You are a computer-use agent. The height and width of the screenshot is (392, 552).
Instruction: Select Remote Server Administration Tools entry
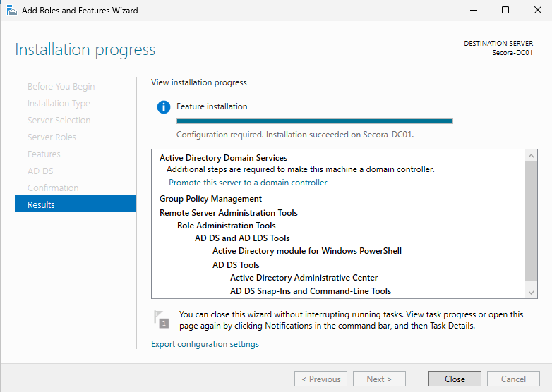[x=228, y=212]
